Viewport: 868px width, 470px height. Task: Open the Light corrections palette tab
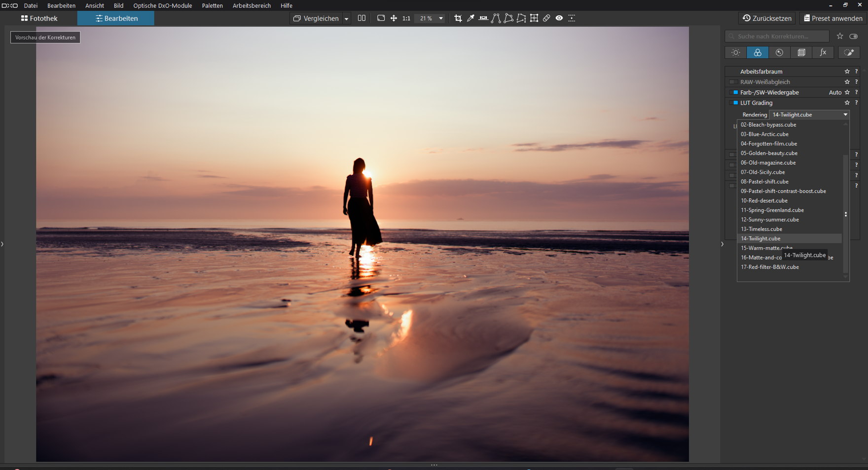click(735, 53)
